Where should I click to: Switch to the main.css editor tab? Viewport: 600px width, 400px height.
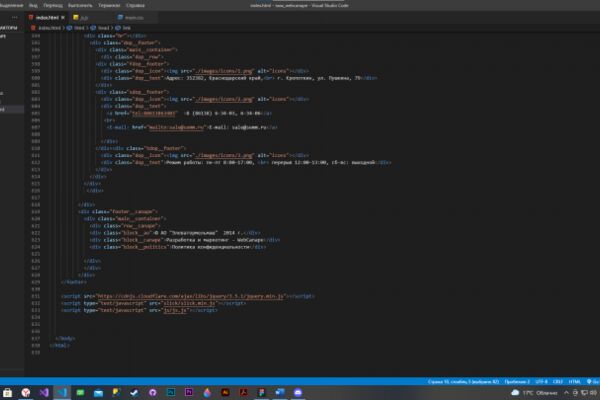pos(134,18)
